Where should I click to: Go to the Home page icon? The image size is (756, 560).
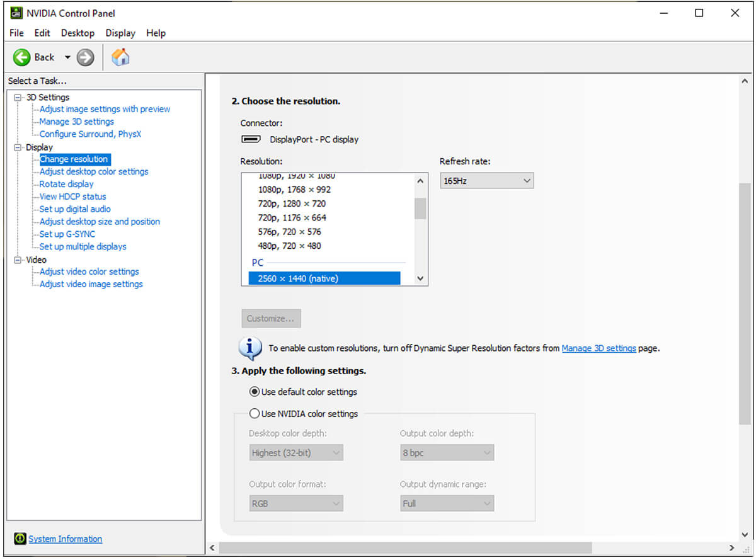(x=120, y=57)
